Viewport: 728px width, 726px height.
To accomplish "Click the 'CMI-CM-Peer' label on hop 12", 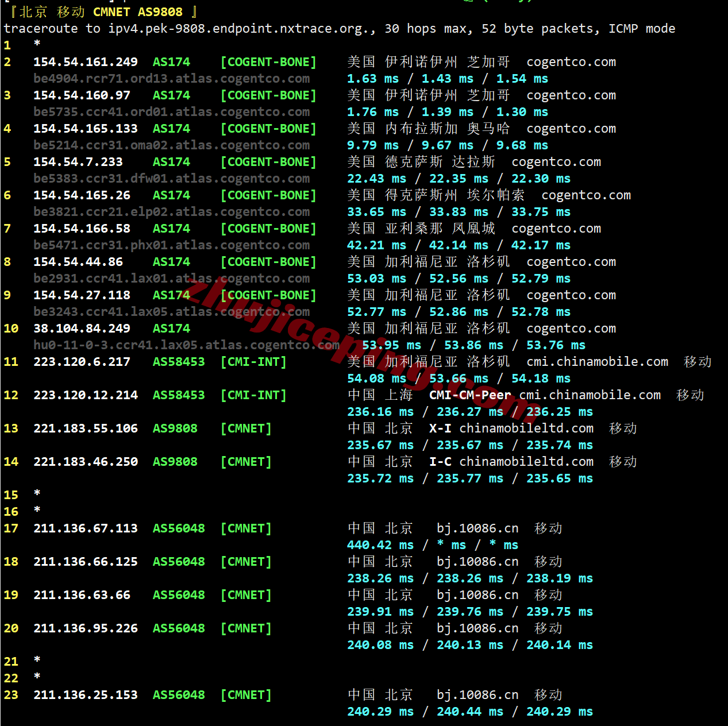I will 470,395.
